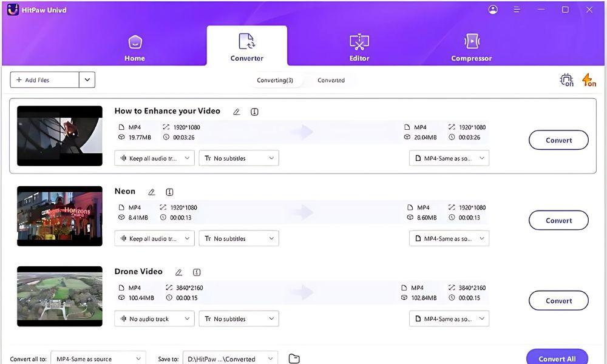Click the HitPaw Univd logo icon
Viewport: 607px width, 364px height.
click(x=13, y=10)
